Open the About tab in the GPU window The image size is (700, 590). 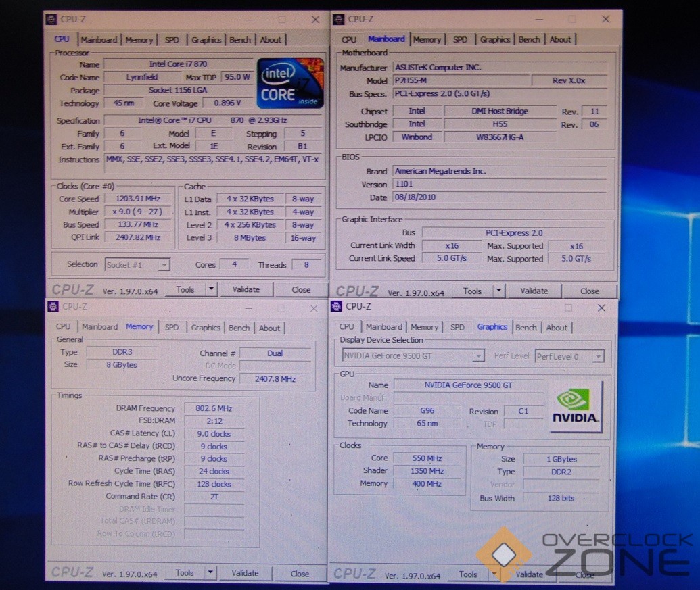click(x=557, y=328)
